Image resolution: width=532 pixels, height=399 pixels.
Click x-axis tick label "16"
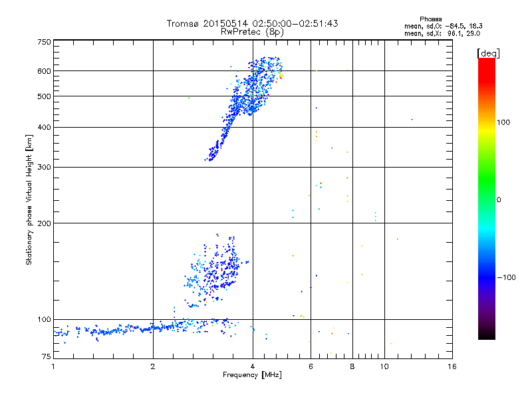tap(452, 366)
